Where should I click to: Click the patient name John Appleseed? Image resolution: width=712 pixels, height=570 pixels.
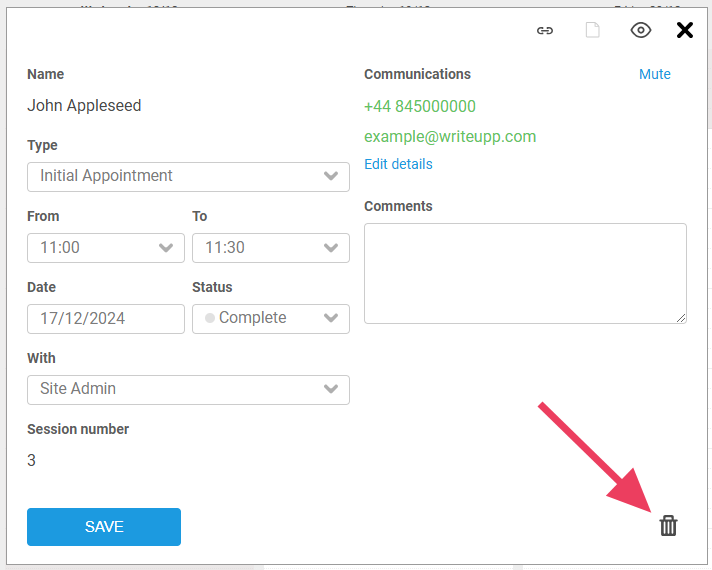[x=84, y=106]
